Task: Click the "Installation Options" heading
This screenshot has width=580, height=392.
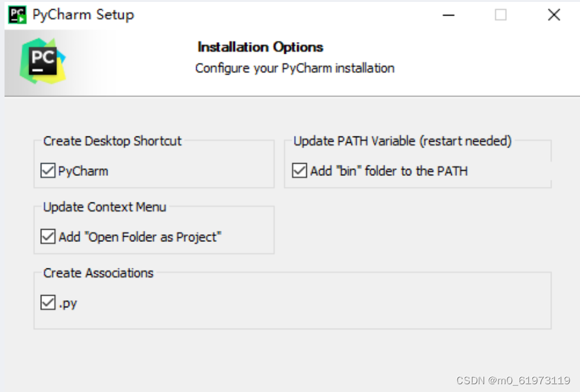Action: [x=260, y=47]
